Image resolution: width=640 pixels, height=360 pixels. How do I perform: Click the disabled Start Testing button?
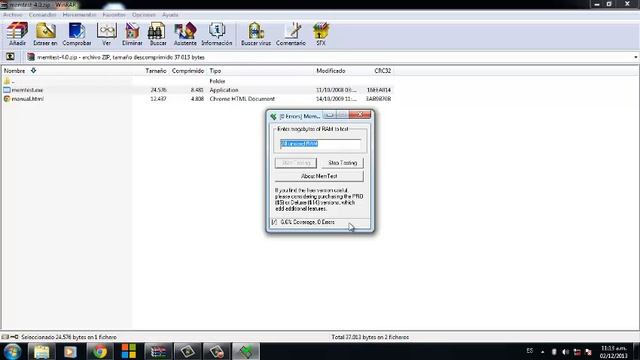click(x=296, y=163)
